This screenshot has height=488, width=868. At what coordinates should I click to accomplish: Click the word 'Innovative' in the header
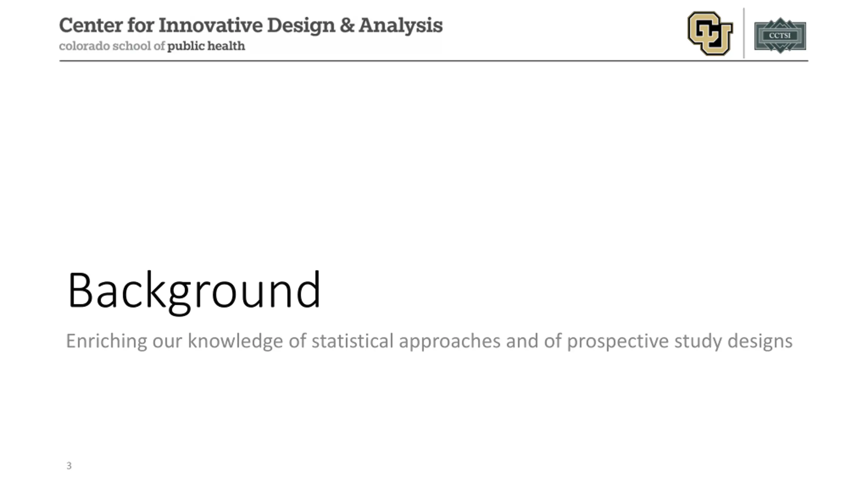point(211,25)
